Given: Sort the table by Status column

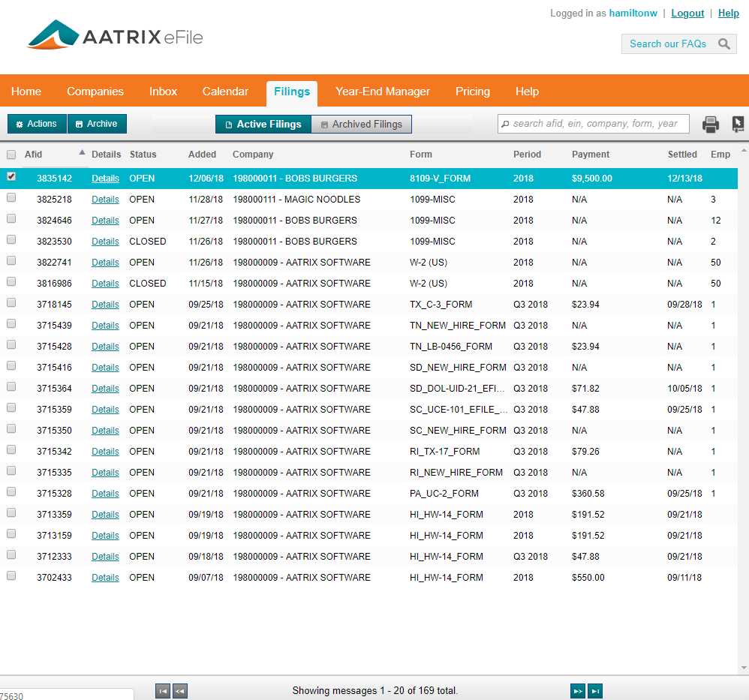Looking at the screenshot, I should coord(143,155).
